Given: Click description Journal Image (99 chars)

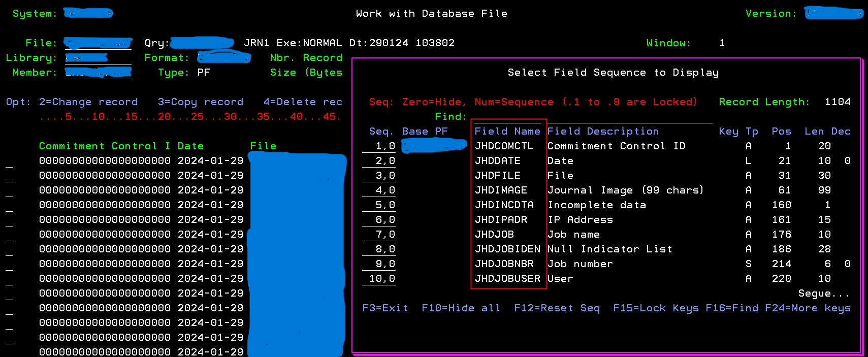Looking at the screenshot, I should 626,190.
